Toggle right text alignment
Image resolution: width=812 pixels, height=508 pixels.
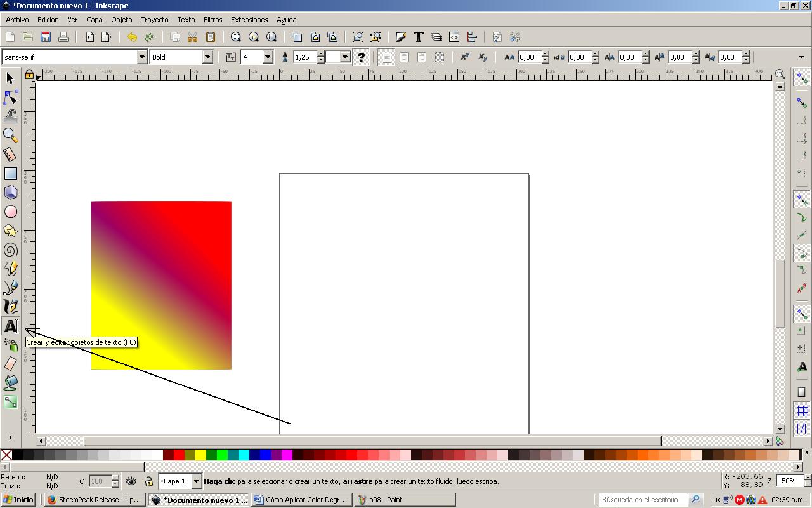[422, 57]
